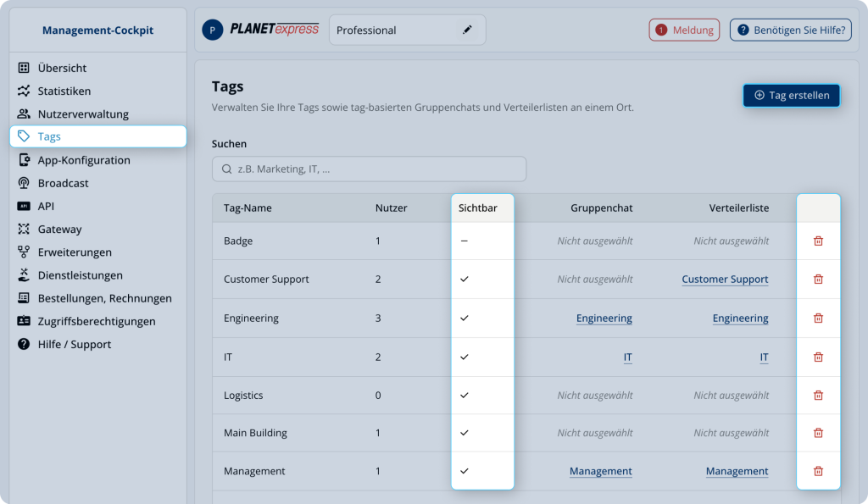868x504 pixels.
Task: Toggle visibility checkmark for Logistics
Action: coord(465,395)
